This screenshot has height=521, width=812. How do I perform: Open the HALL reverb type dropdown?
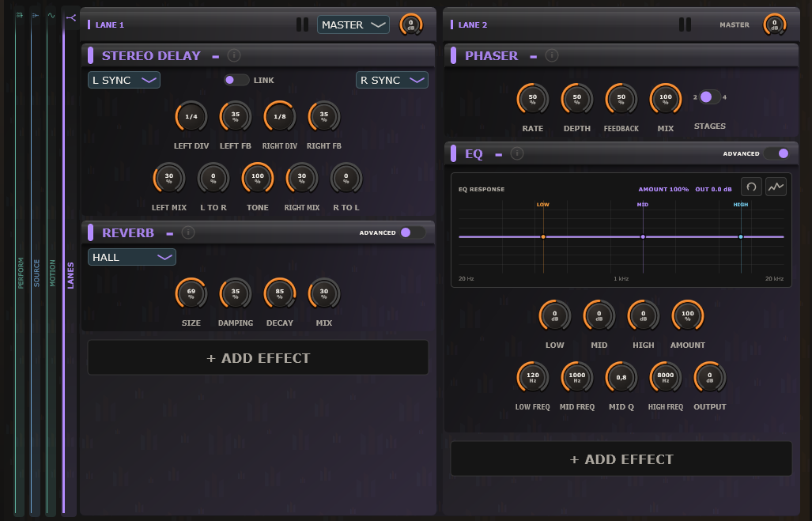click(132, 258)
